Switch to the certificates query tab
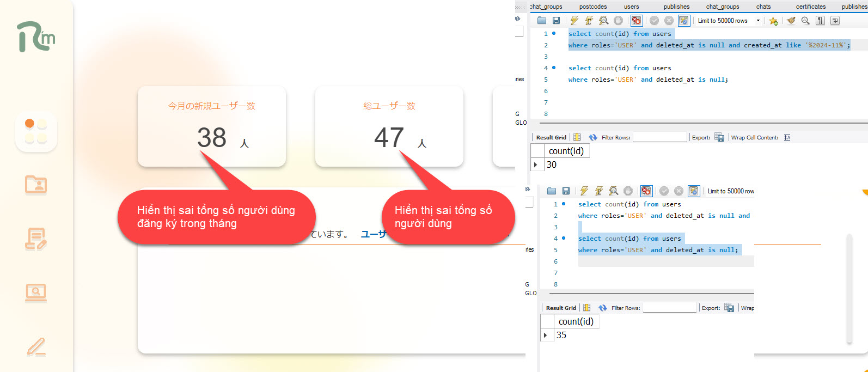868x372 pixels. (x=810, y=7)
